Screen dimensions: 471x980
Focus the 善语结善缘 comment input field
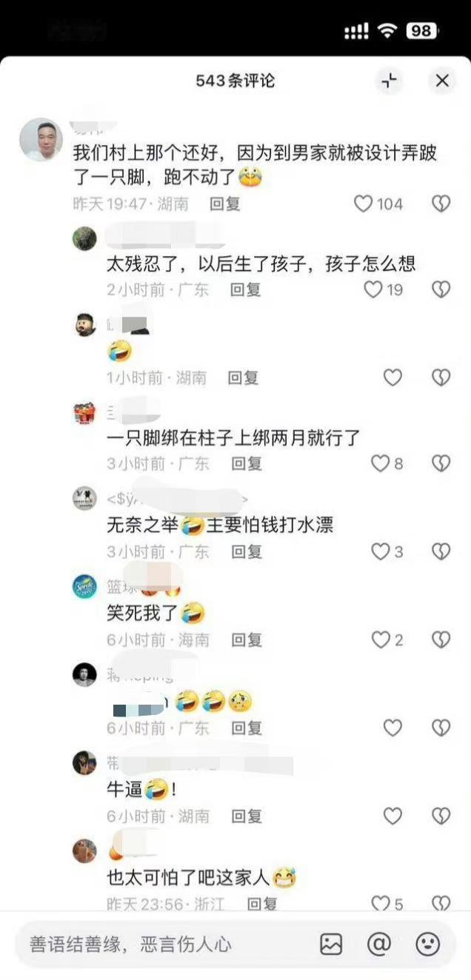163,944
